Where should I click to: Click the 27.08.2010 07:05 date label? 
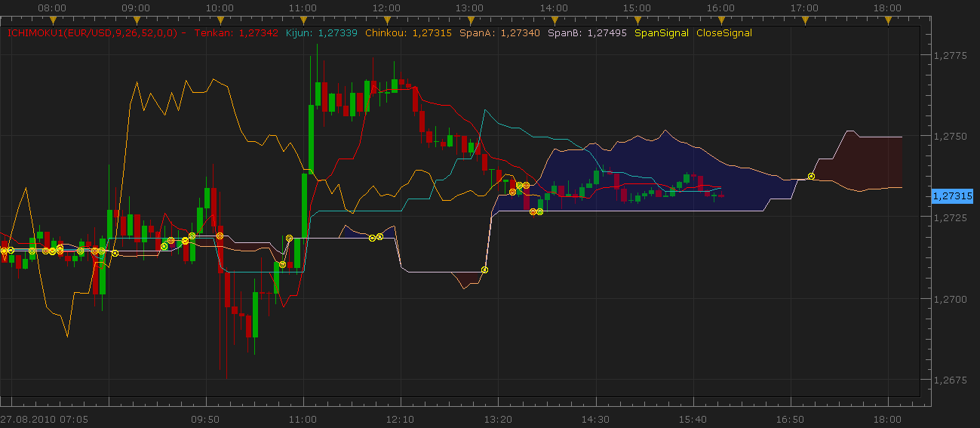tap(44, 418)
